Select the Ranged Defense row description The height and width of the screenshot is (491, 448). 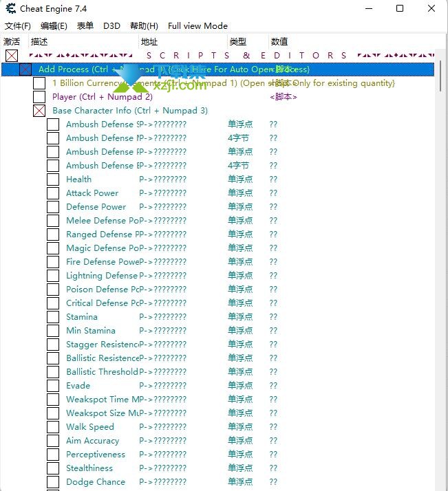103,234
